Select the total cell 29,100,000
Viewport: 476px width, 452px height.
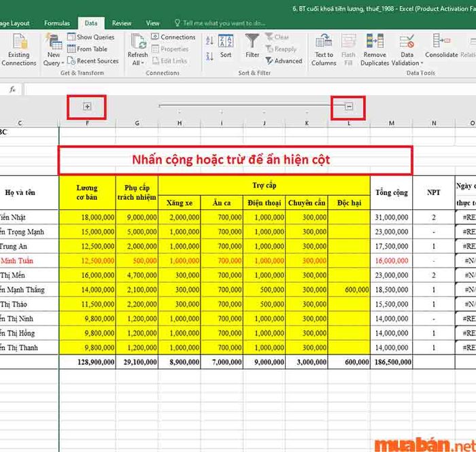[137, 362]
